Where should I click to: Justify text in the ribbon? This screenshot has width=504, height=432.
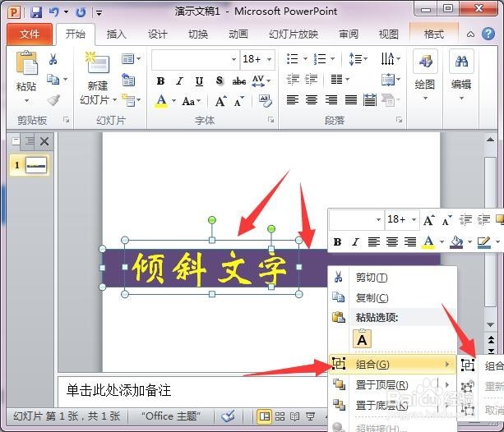[x=351, y=100]
